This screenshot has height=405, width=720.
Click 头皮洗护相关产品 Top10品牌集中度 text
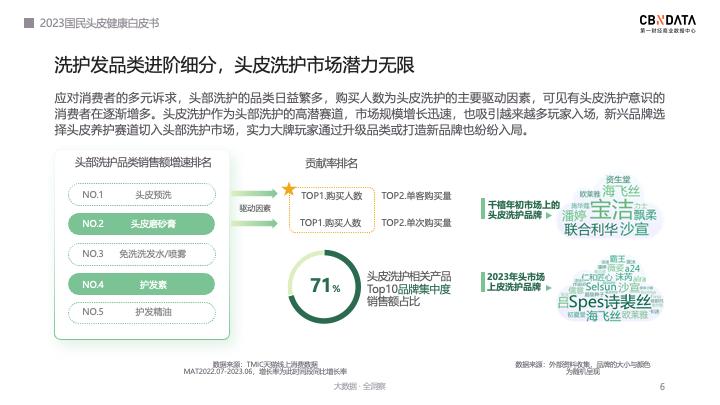click(409, 283)
